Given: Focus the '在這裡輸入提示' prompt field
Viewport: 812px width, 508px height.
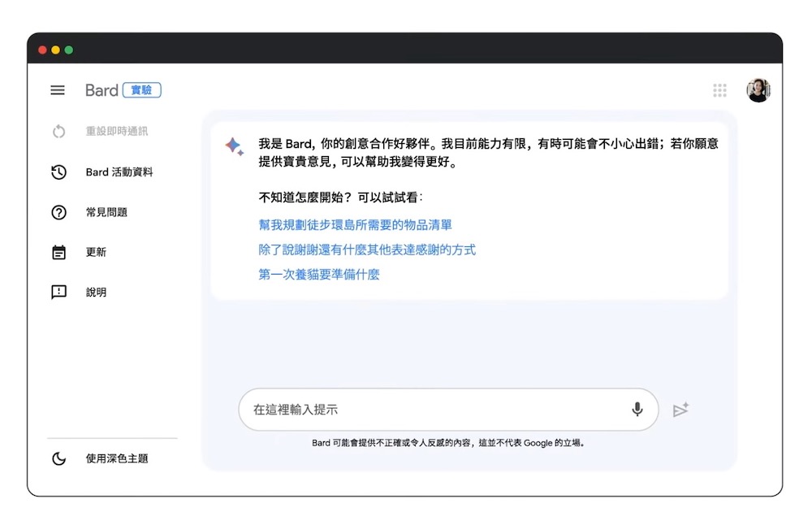Looking at the screenshot, I should (x=430, y=410).
